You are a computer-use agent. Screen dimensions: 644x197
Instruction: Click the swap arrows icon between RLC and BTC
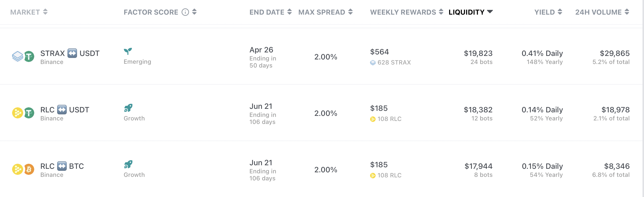click(x=62, y=166)
